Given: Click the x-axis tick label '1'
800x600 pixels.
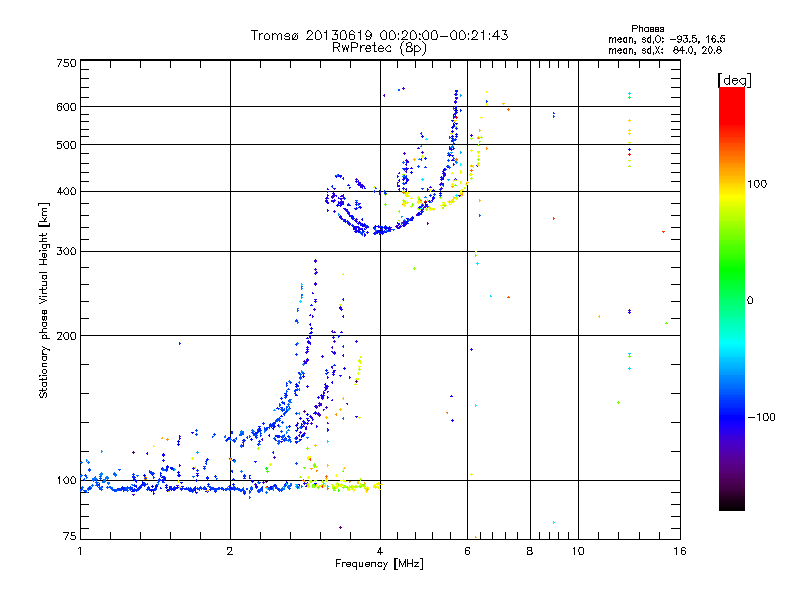Looking at the screenshot, I should (80, 551).
